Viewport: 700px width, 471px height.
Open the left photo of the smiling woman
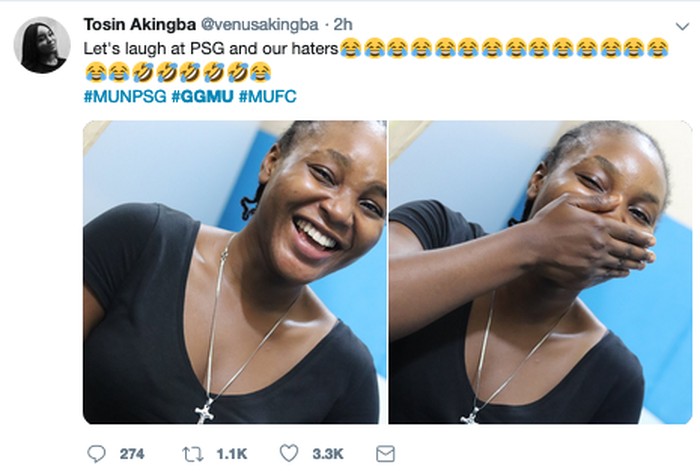234,272
